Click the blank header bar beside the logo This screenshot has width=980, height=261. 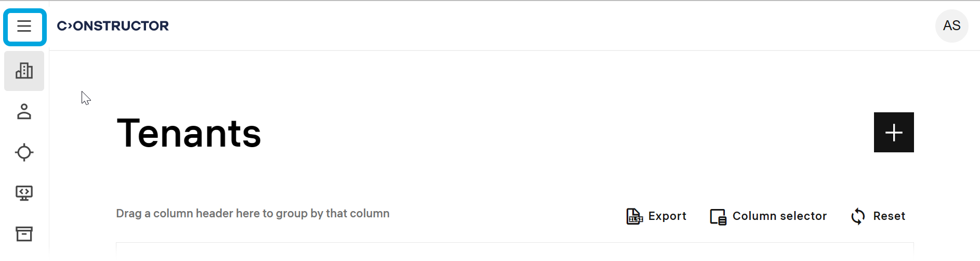coord(520,26)
